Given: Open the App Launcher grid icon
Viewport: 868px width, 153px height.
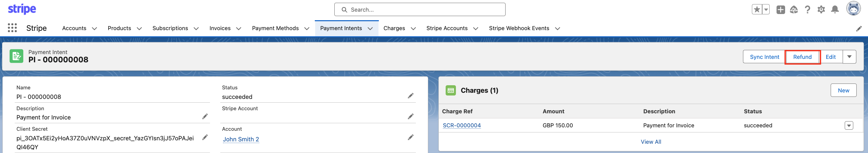Looking at the screenshot, I should [12, 28].
